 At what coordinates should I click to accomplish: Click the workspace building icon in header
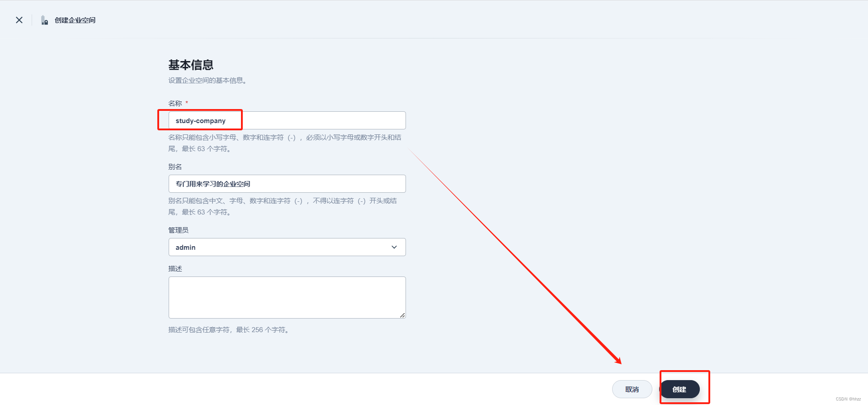pos(44,20)
